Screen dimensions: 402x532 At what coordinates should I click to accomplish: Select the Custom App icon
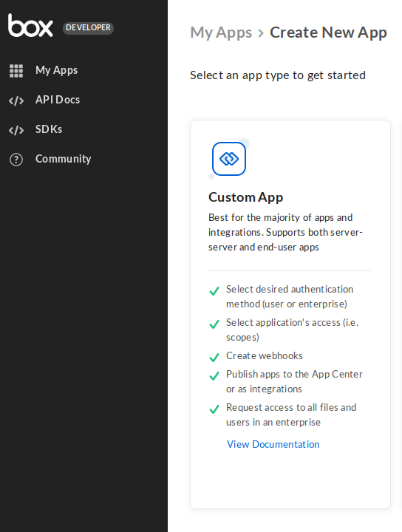point(229,159)
